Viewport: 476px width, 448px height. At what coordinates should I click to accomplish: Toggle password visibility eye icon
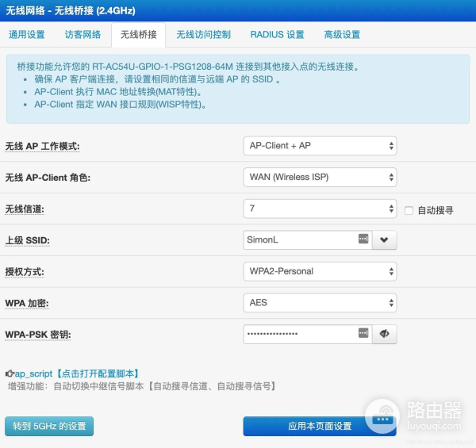[x=384, y=335]
